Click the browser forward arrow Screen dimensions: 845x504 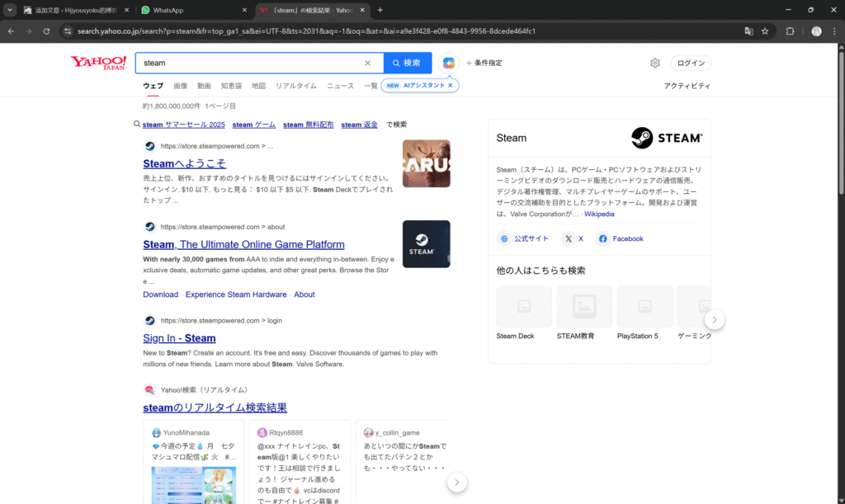29,31
